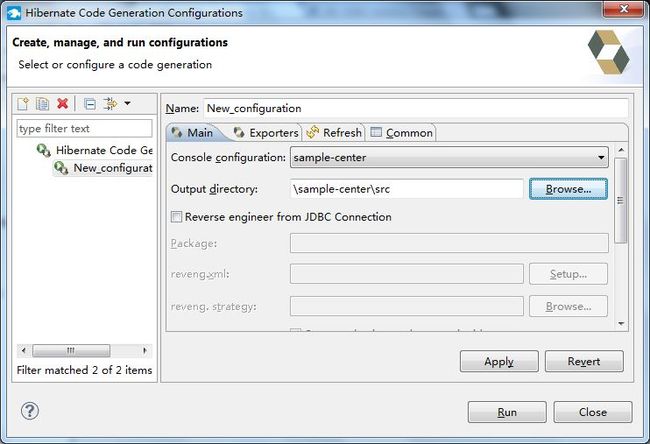650x444 pixels.
Task: Select New_configuration item in the tree
Action: coord(103,168)
